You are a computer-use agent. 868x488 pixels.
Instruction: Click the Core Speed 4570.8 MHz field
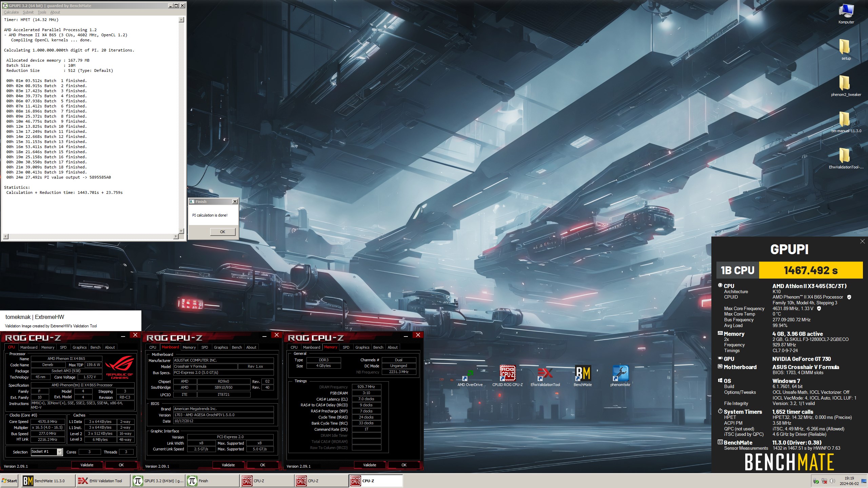click(48, 422)
